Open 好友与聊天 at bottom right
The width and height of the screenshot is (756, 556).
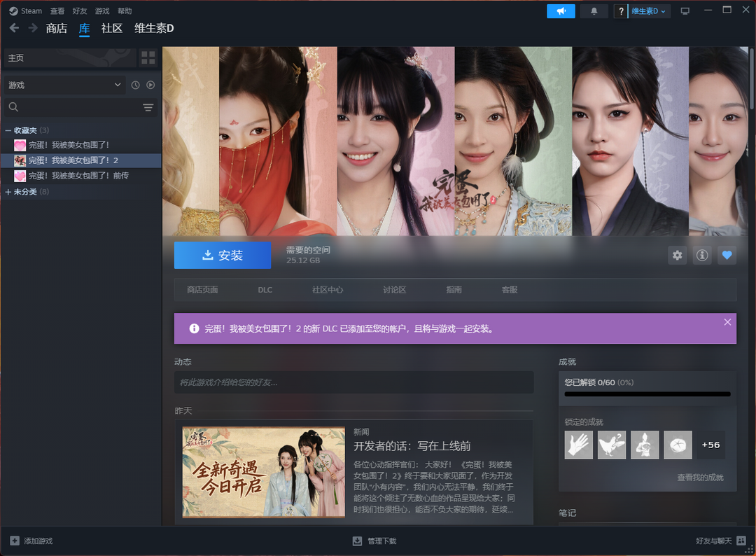[x=713, y=541]
